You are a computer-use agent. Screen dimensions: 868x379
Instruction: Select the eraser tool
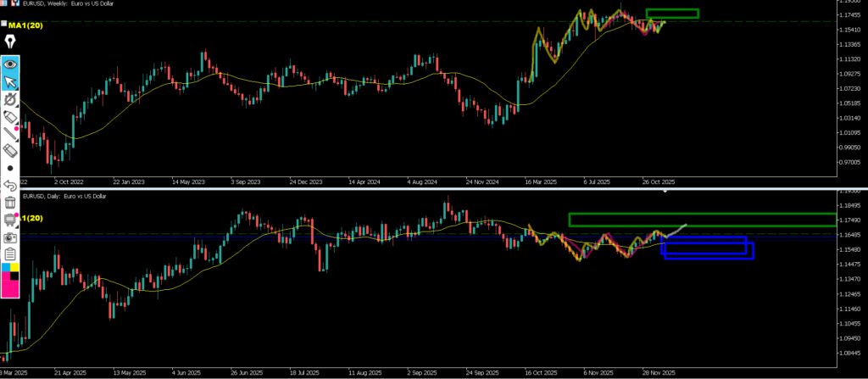pos(10,151)
